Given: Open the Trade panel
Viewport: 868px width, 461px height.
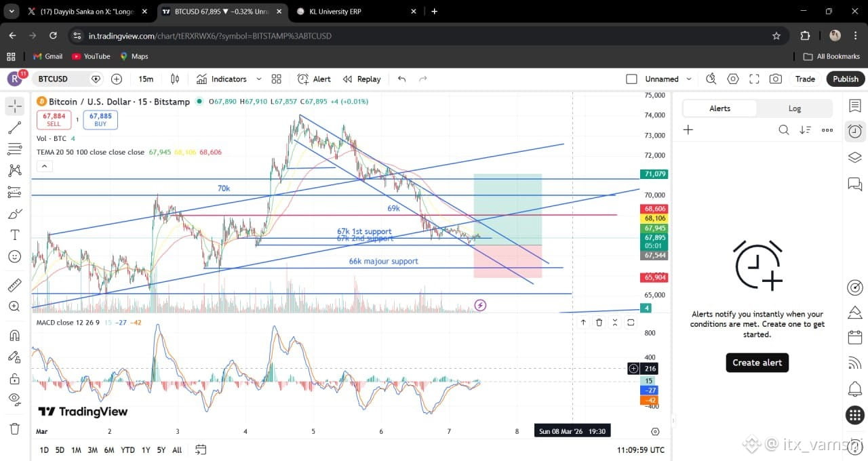Looking at the screenshot, I should pos(805,79).
